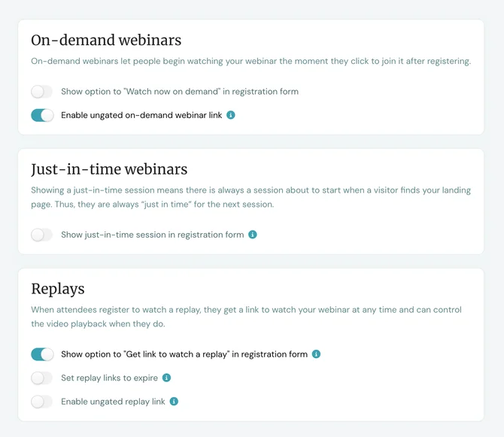Click the "On-demand webinars" section heading

106,41
